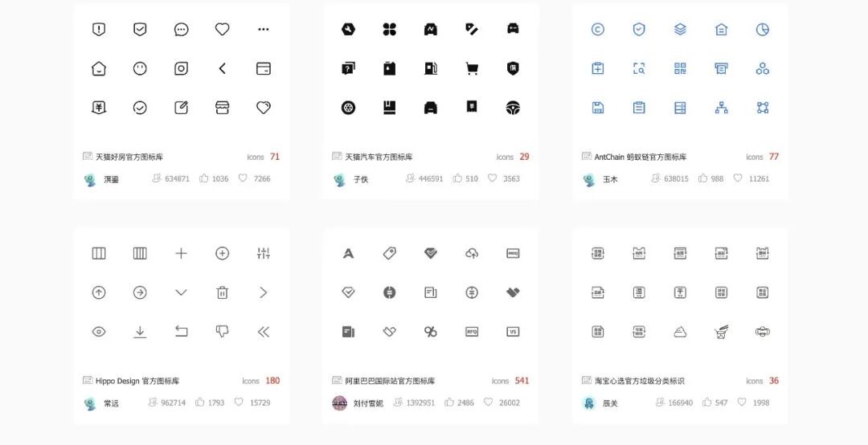Image resolution: width=868 pixels, height=445 pixels.
Task: Select the plain plus icon in Hippo Design
Action: point(181,254)
